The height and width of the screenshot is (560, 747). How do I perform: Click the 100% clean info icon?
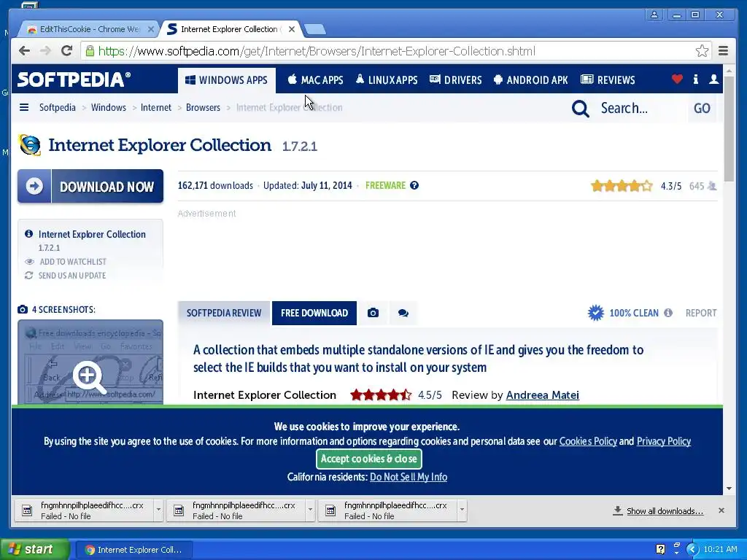(x=668, y=313)
